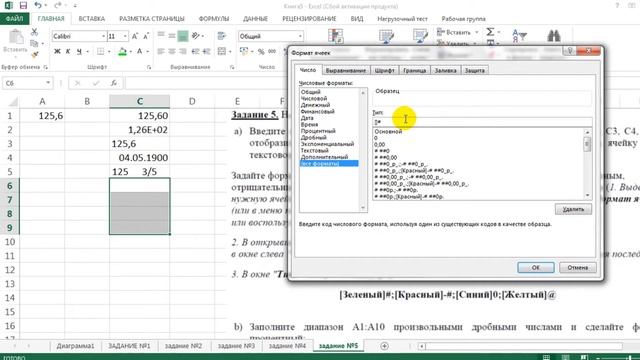
Task: Center text horizontally
Action: coord(172,51)
